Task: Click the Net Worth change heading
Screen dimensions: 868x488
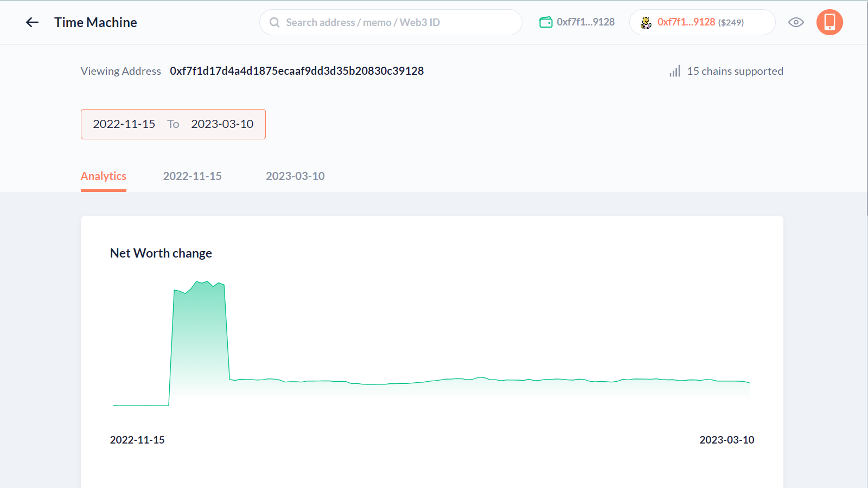Action: (161, 253)
